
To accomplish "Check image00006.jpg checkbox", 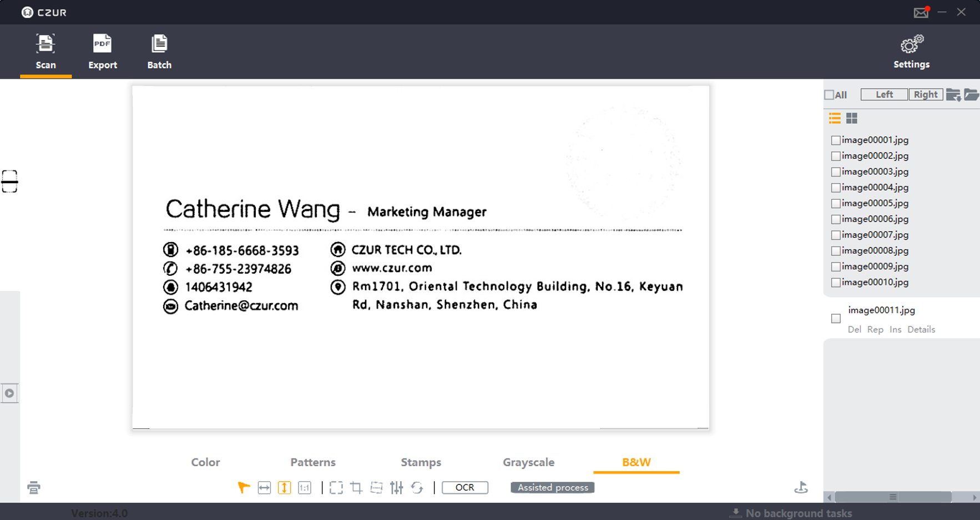I will pos(836,219).
